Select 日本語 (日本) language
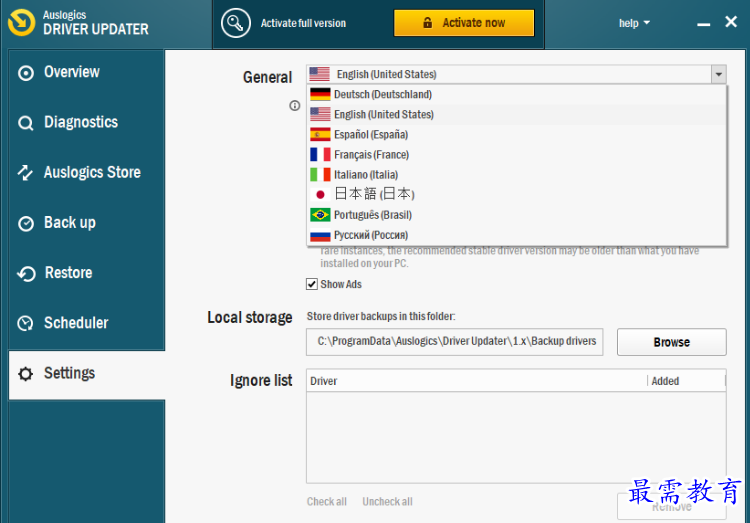The height and width of the screenshot is (523, 750). (x=516, y=195)
